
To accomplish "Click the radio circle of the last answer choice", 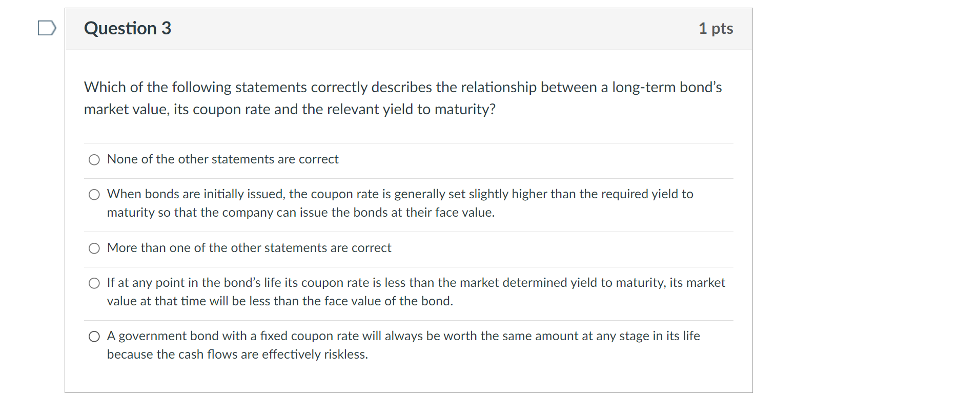I will (x=94, y=336).
